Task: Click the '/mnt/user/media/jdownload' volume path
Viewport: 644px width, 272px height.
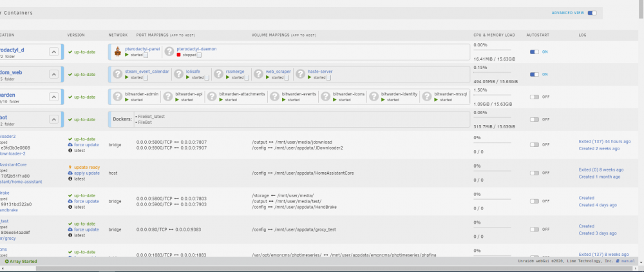Action: point(303,142)
